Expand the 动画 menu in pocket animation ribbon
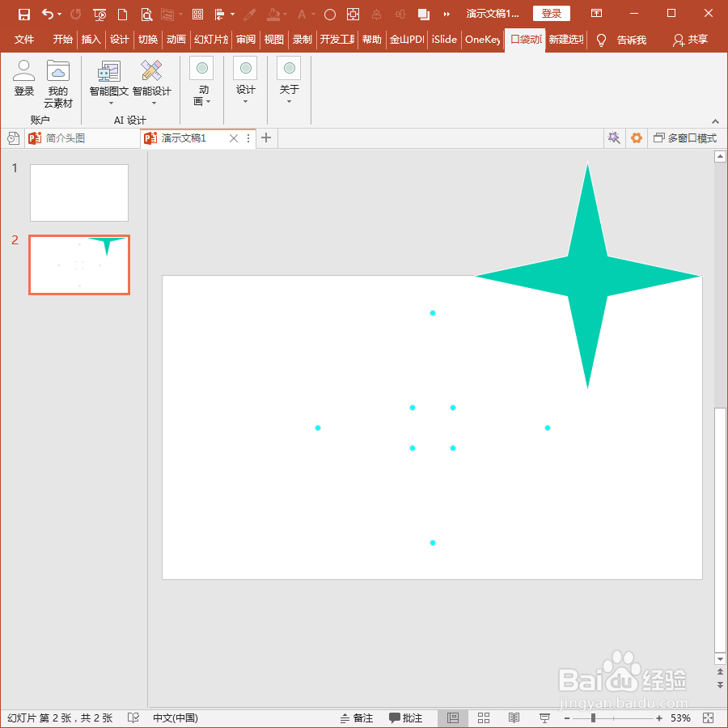 pyautogui.click(x=201, y=82)
